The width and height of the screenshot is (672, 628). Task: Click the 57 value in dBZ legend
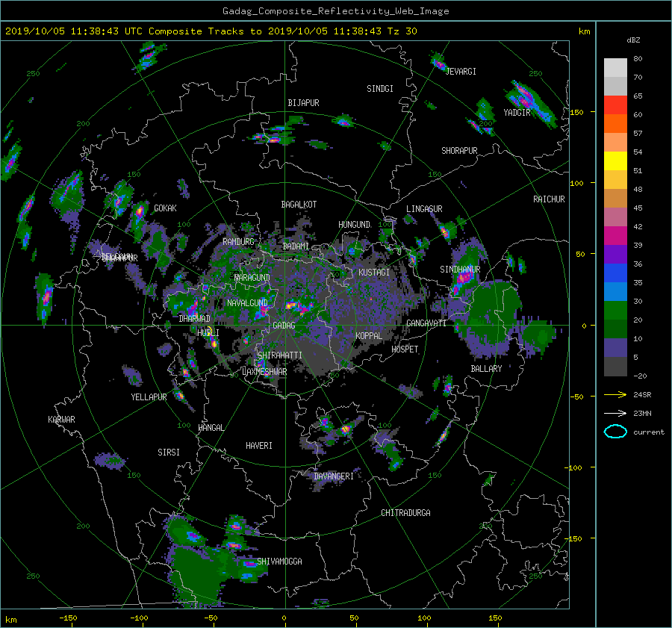pos(638,134)
